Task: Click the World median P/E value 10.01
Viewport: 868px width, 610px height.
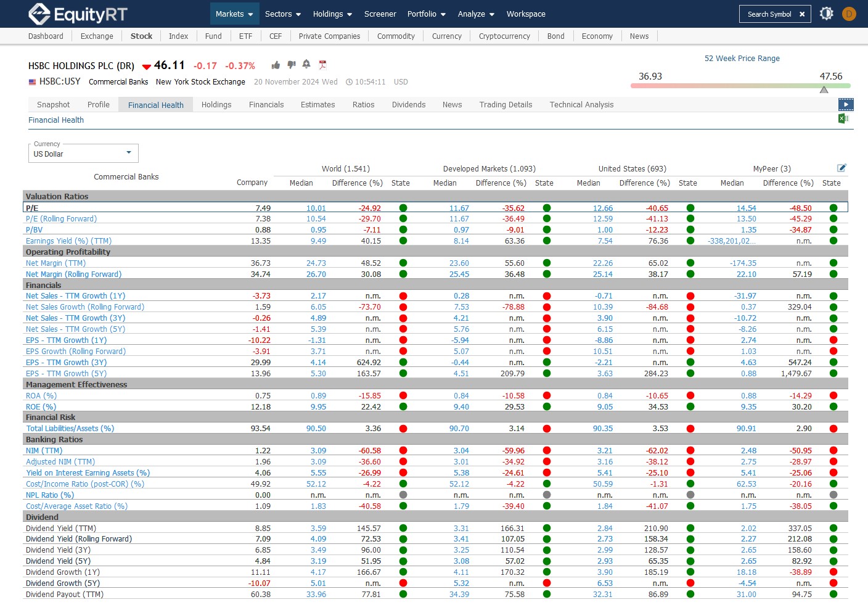Action: point(316,208)
